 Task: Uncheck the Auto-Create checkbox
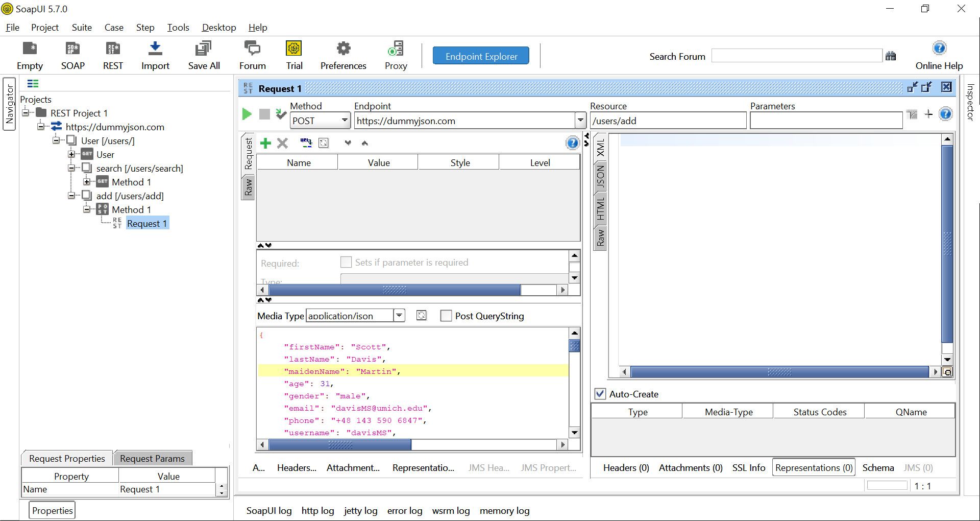click(x=600, y=394)
